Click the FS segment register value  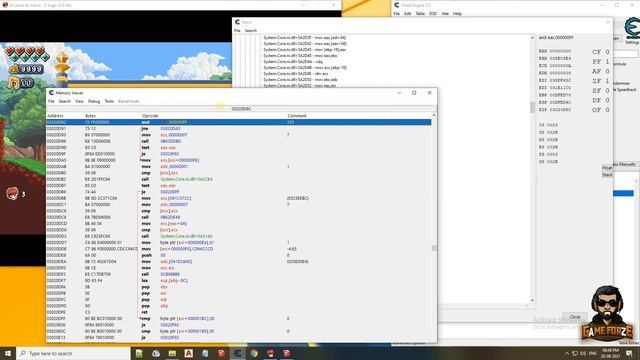[x=552, y=154]
